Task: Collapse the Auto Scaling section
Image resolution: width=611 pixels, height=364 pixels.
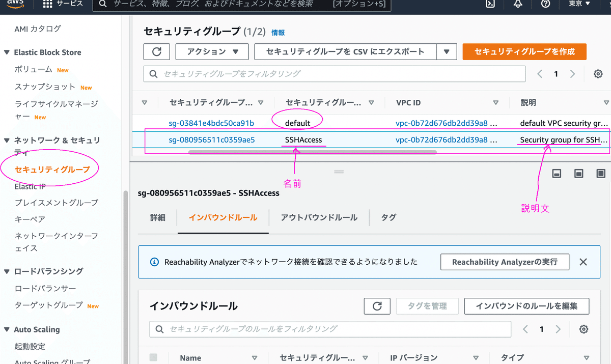Action: (7, 330)
